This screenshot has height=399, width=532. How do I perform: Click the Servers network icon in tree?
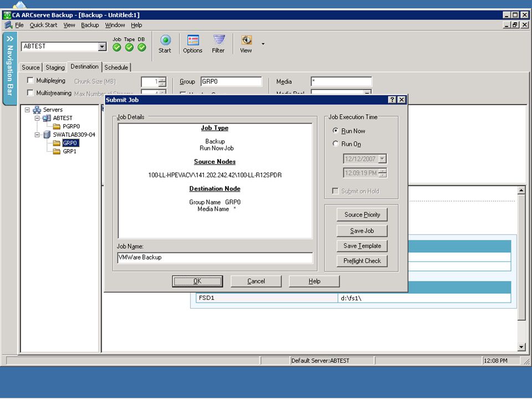(37, 110)
